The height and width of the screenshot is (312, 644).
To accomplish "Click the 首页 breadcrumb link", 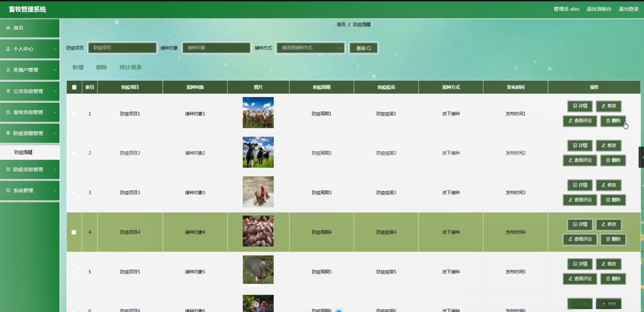I will (x=341, y=24).
